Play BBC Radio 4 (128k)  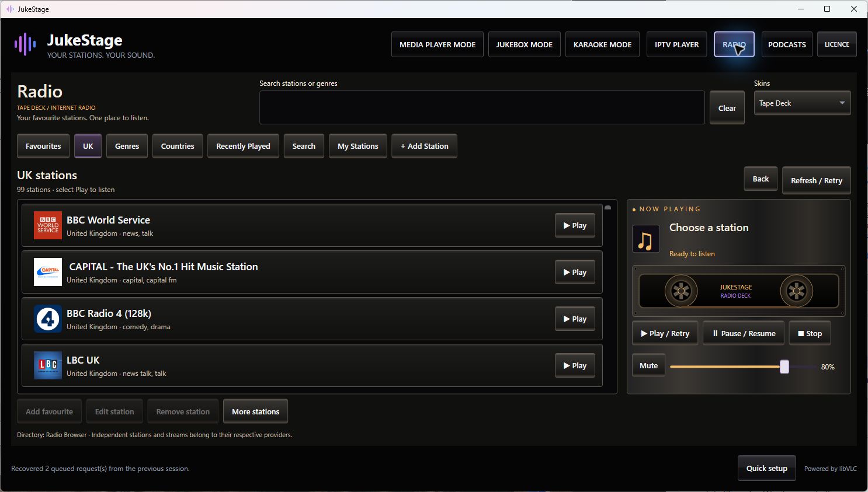point(575,319)
